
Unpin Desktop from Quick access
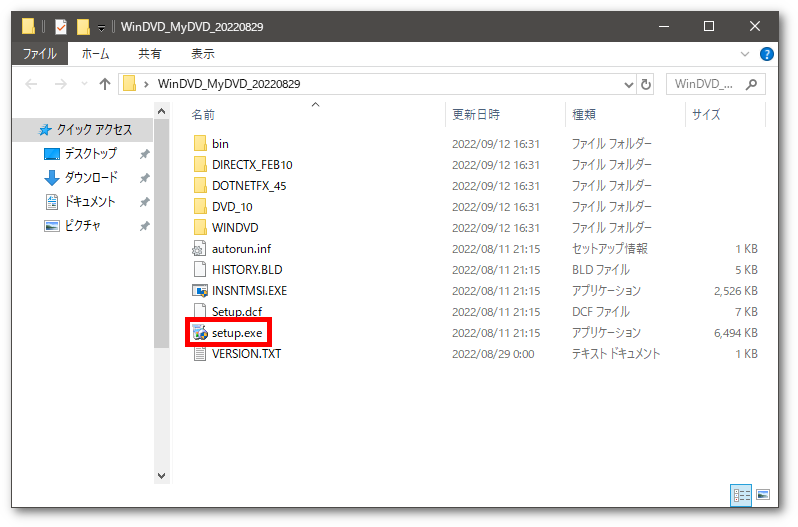coord(145,154)
